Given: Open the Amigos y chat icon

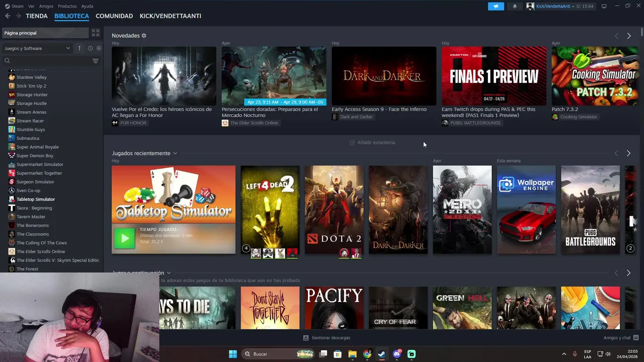Looking at the screenshot, I should (636, 338).
